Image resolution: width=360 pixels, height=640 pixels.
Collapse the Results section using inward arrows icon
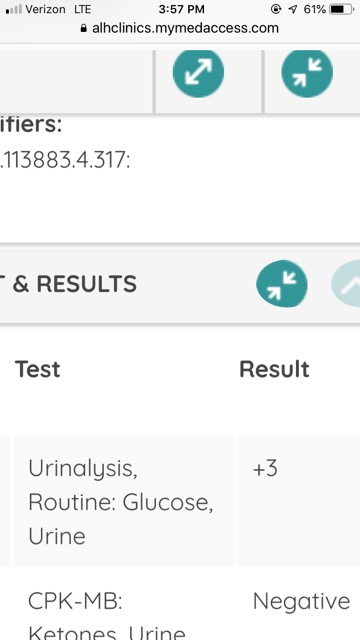tap(282, 284)
